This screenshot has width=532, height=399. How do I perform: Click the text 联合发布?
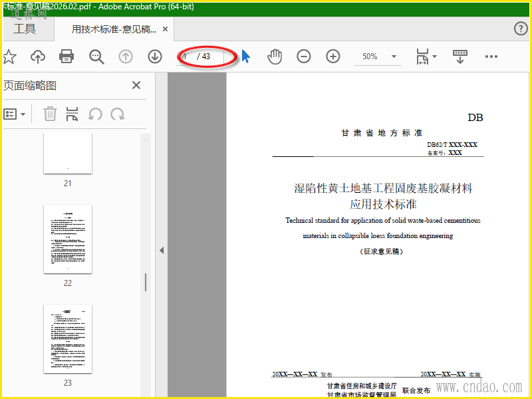[416, 391]
